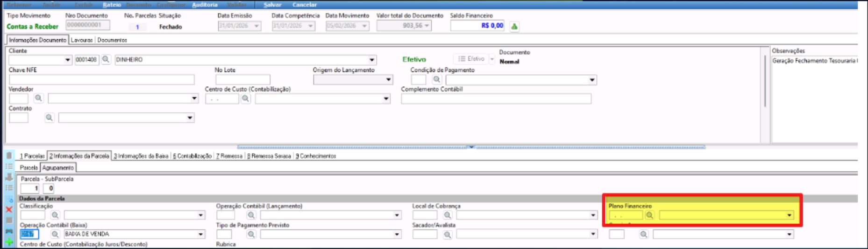The image size is (868, 249).
Task: Switch to the 3 Informações da Baixa tab
Action: click(x=141, y=156)
